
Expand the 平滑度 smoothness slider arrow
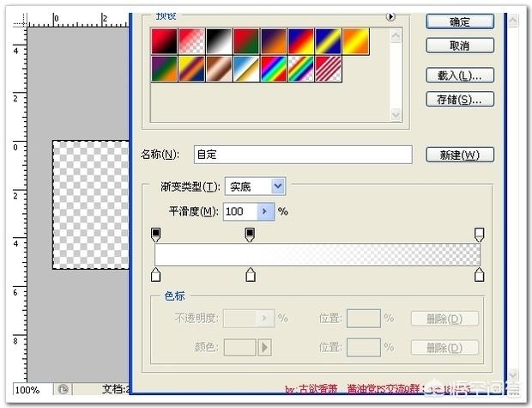tap(265, 211)
